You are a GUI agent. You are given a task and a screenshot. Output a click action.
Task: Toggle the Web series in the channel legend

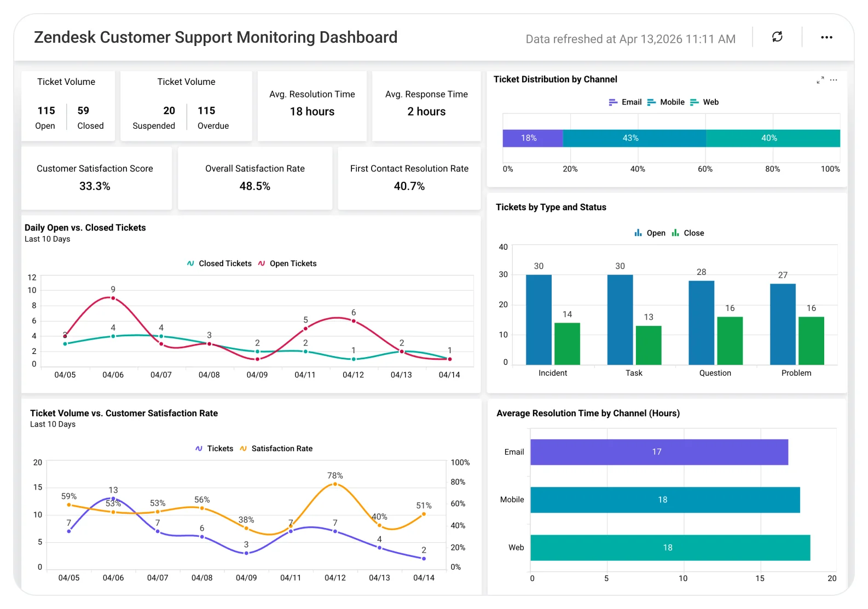click(x=704, y=102)
